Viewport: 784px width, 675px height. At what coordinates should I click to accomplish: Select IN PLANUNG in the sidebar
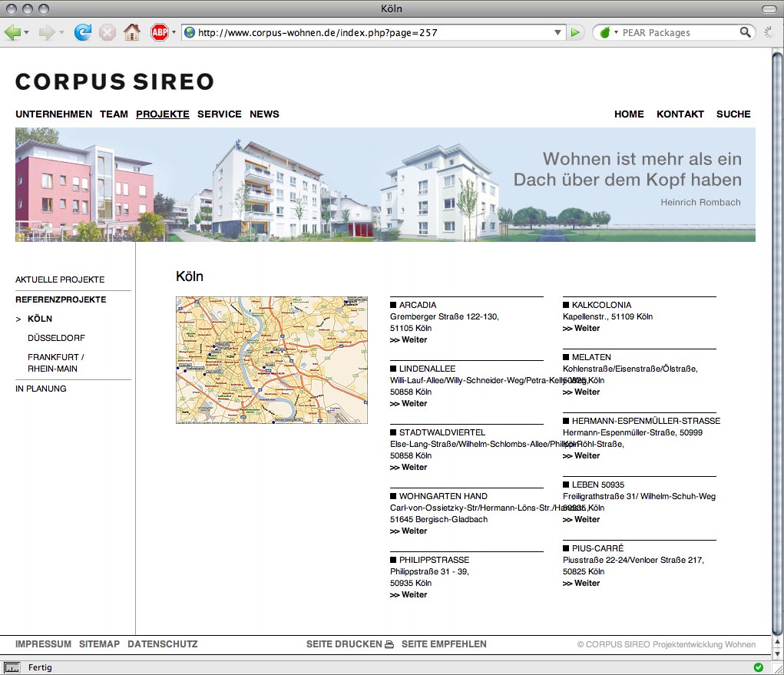[41, 389]
